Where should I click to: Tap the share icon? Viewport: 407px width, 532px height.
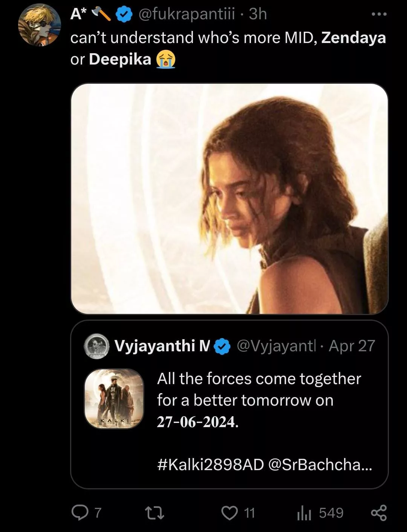[379, 513]
